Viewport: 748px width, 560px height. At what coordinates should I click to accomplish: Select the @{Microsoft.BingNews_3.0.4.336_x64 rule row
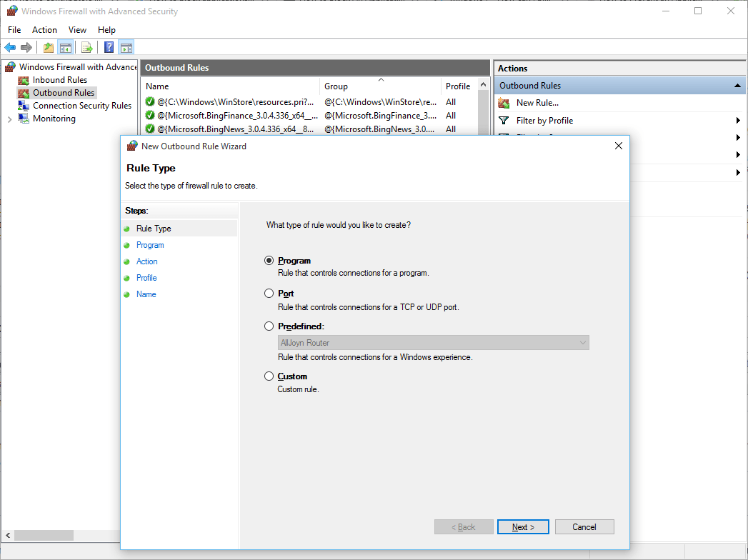[x=310, y=129]
